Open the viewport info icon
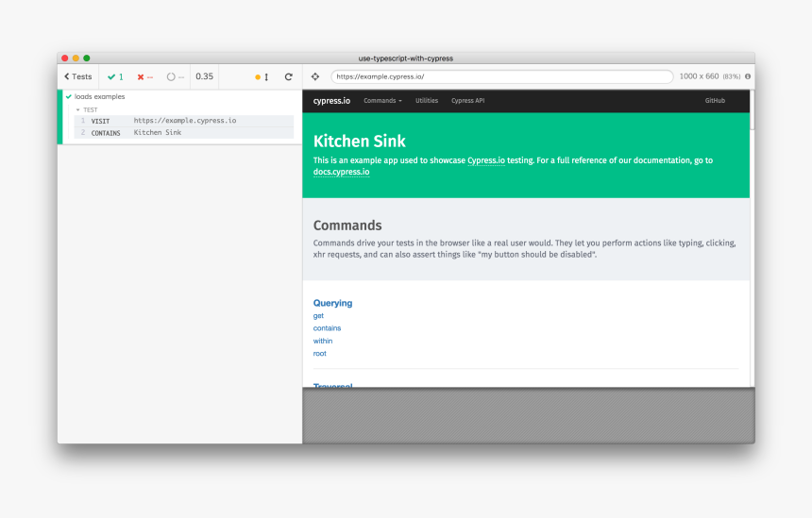Screen dimensions: 812x518 pos(748,76)
